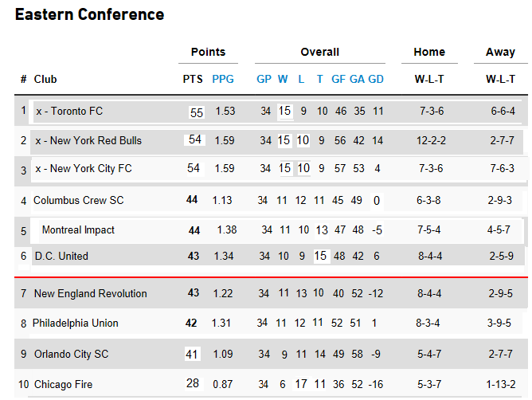Image resolution: width=532 pixels, height=400 pixels.
Task: Click the Eastern Conference heading
Action: [89, 15]
